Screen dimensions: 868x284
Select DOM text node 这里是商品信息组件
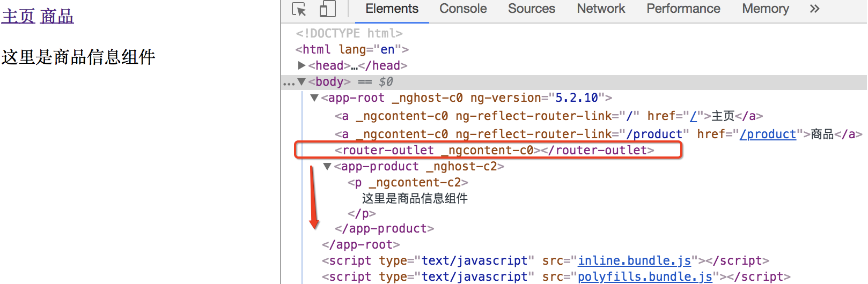coord(415,198)
